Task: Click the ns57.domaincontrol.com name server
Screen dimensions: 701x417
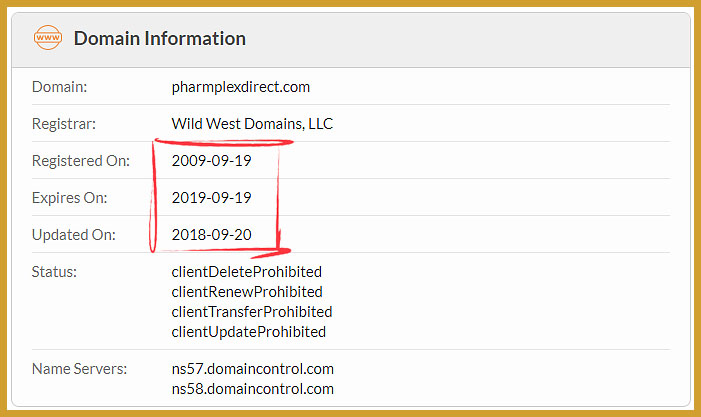Action: [x=253, y=369]
